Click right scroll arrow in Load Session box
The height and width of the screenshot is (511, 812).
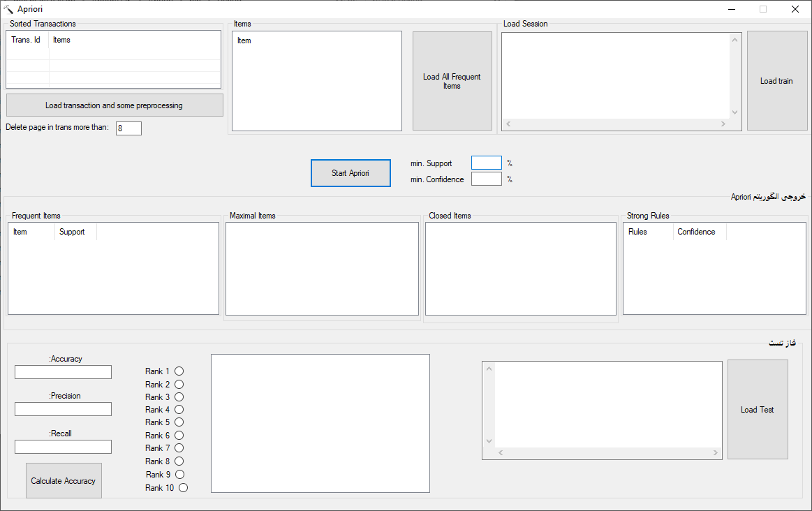tap(723, 124)
